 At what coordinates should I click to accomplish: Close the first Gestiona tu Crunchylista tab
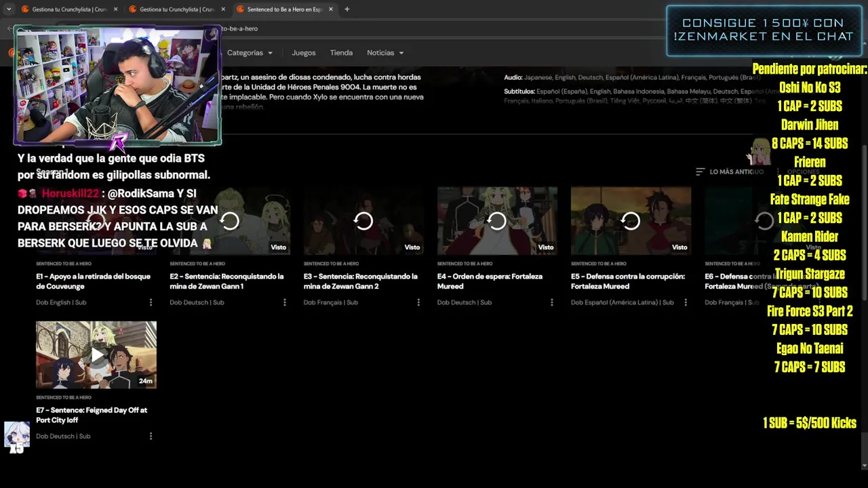(115, 9)
